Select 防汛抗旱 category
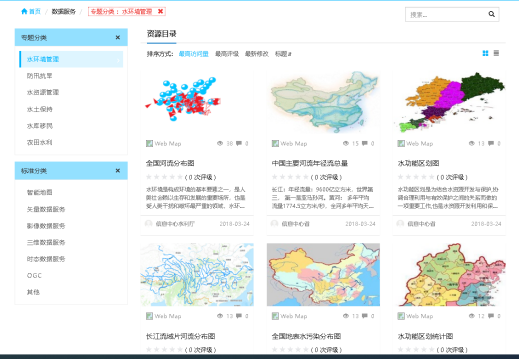Screen dimensions: 520x360 coord(40,76)
